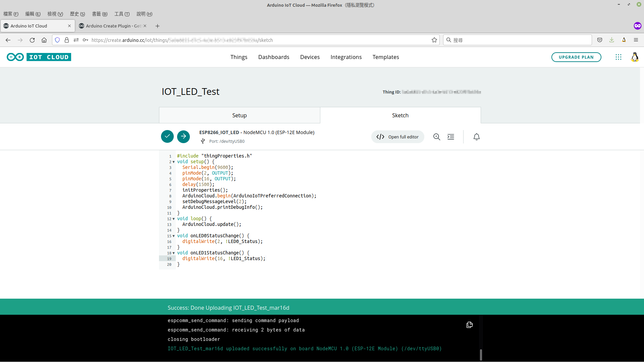Collapse the loop() function fold arrow
This screenshot has height=362, width=644.
[x=173, y=219]
